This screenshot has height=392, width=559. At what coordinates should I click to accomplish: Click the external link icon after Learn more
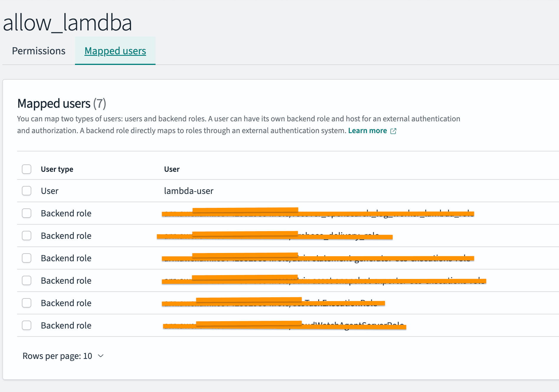(393, 131)
